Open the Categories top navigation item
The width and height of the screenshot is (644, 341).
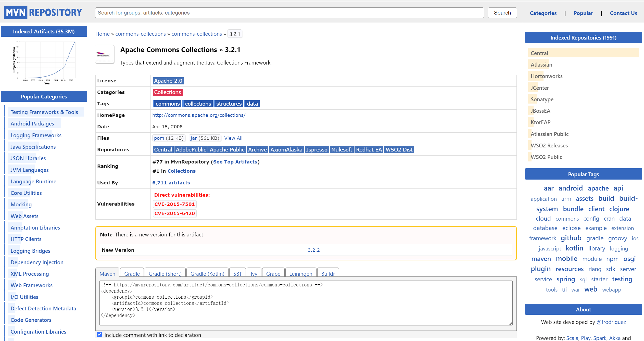(x=543, y=13)
